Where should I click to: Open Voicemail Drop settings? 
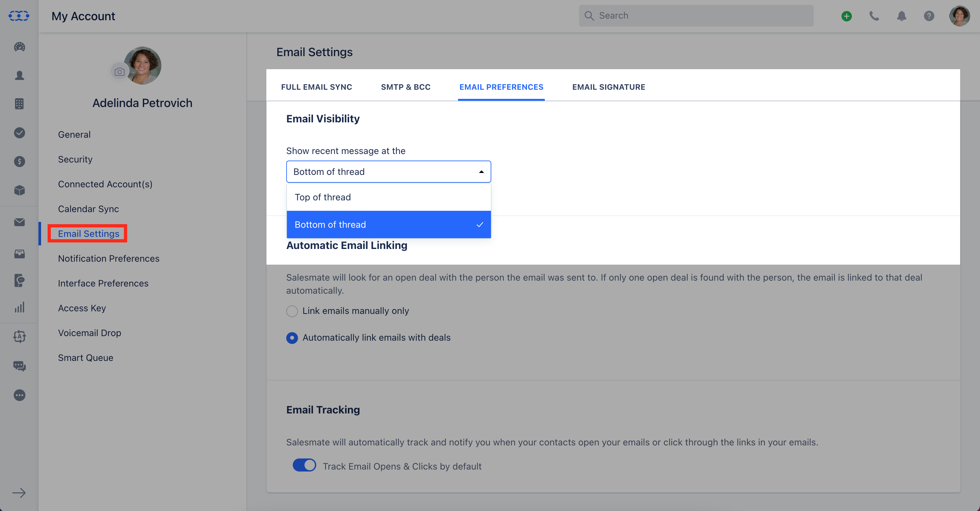tap(89, 333)
